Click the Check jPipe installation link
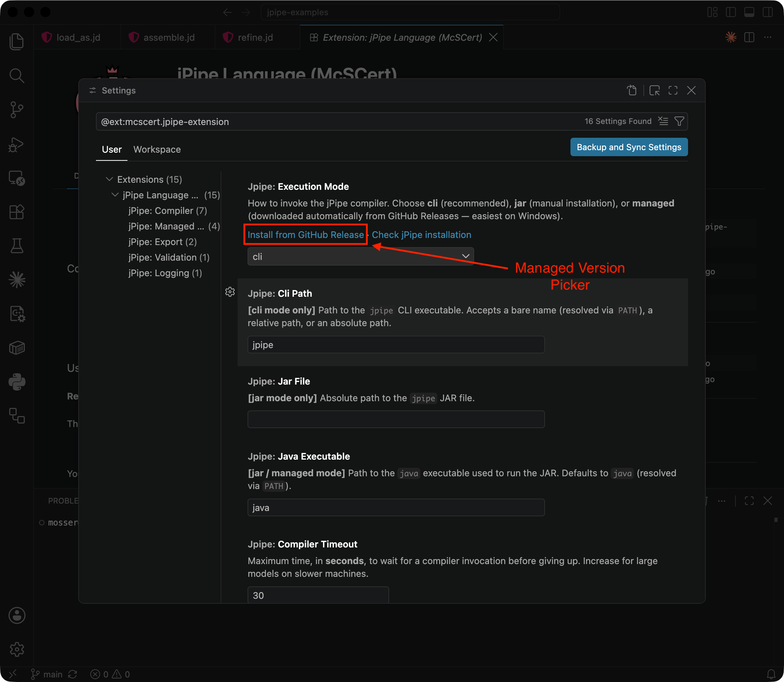This screenshot has height=682, width=784. [421, 235]
